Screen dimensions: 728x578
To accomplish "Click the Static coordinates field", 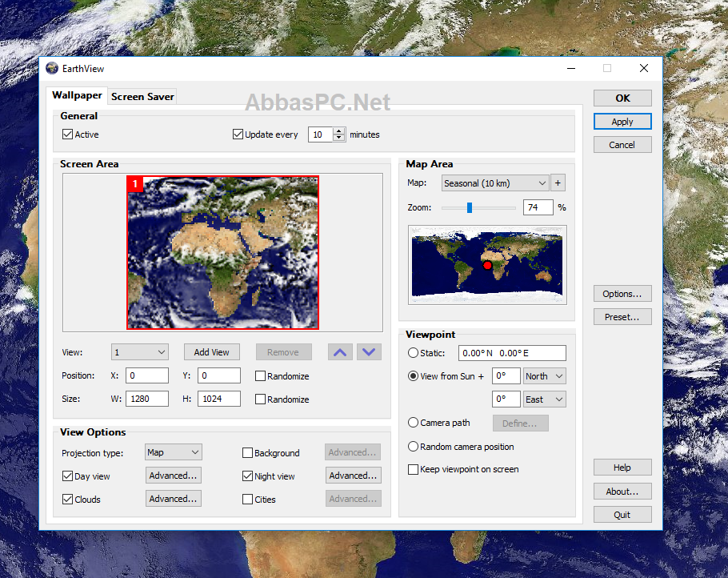I will (x=512, y=353).
